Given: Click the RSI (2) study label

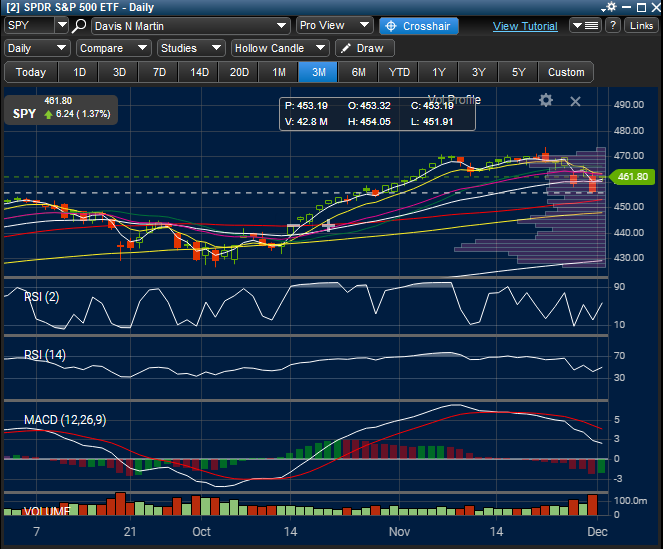Looking at the screenshot, I should coord(41,297).
